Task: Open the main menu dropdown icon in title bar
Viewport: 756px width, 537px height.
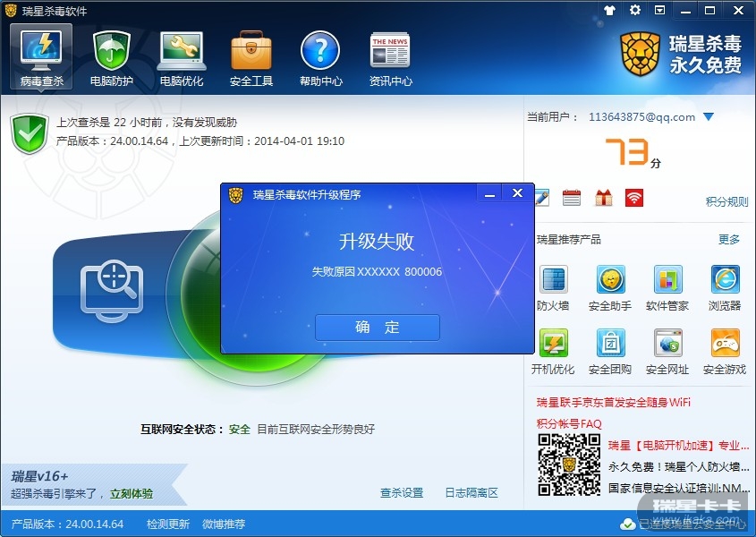Action: pyautogui.click(x=659, y=10)
